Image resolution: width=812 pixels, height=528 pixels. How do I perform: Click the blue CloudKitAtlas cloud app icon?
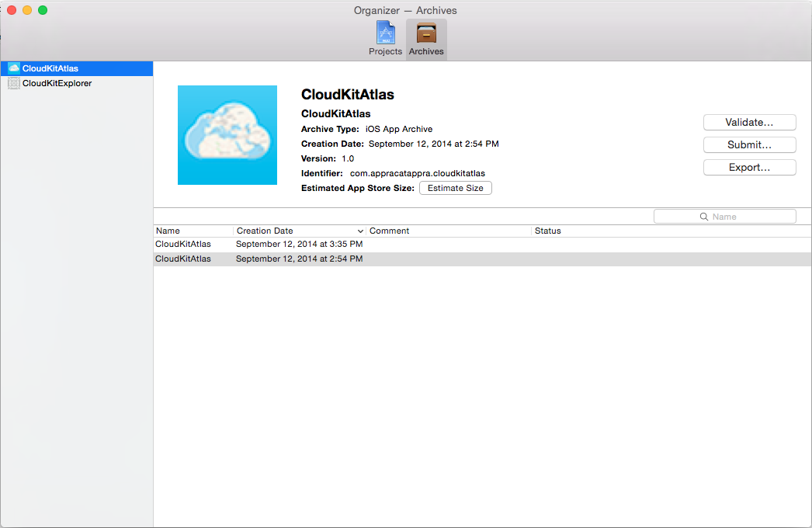(227, 135)
